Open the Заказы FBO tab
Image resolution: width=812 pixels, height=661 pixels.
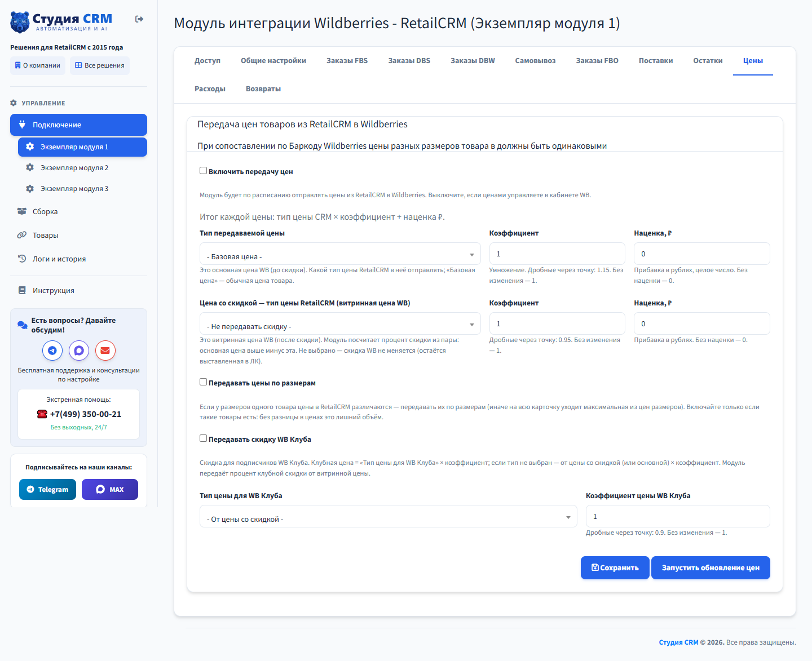(597, 61)
